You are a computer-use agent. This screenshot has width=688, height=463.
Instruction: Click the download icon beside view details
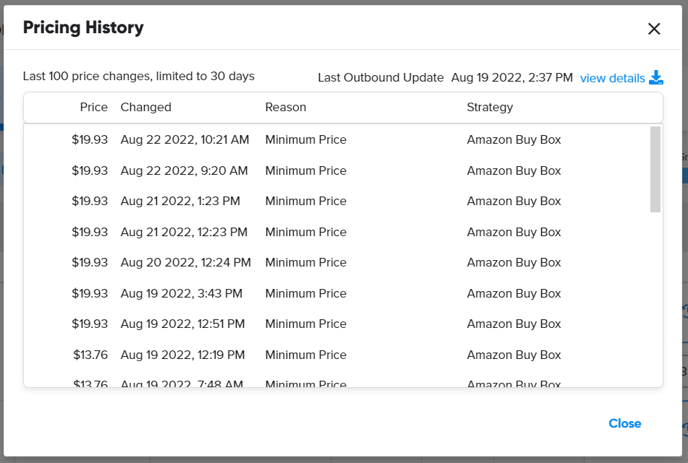(657, 78)
